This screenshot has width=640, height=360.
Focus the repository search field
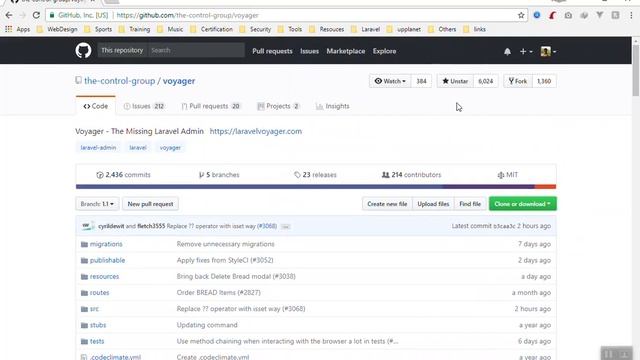click(196, 51)
